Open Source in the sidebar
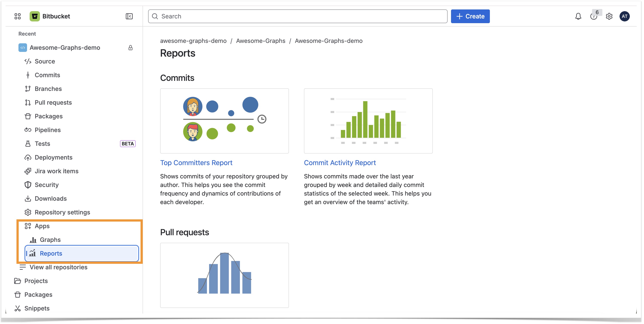 coord(45,61)
